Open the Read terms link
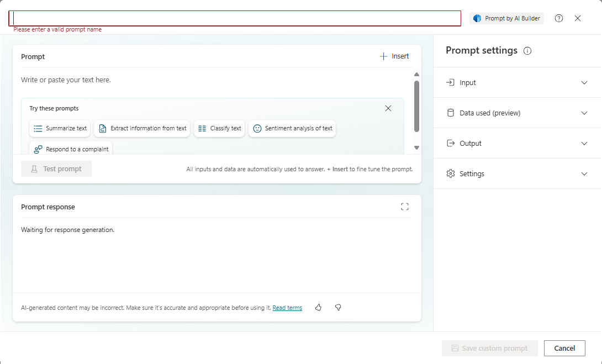The height and width of the screenshot is (364, 602). pyautogui.click(x=287, y=308)
